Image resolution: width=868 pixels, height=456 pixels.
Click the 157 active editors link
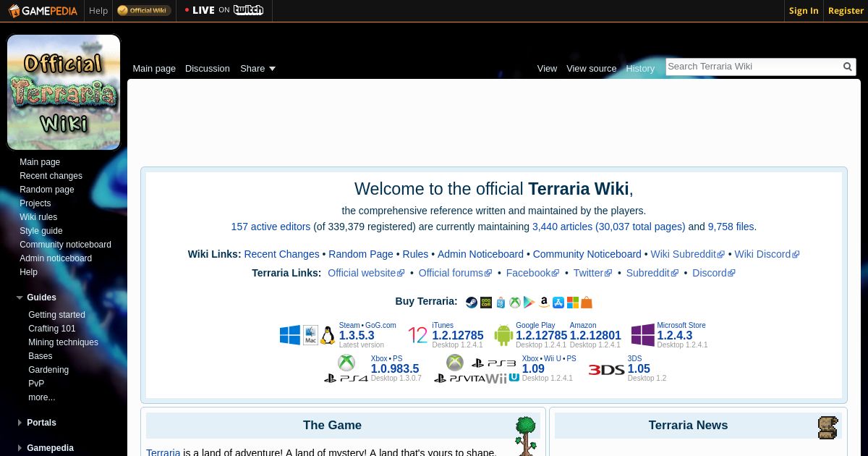click(271, 227)
